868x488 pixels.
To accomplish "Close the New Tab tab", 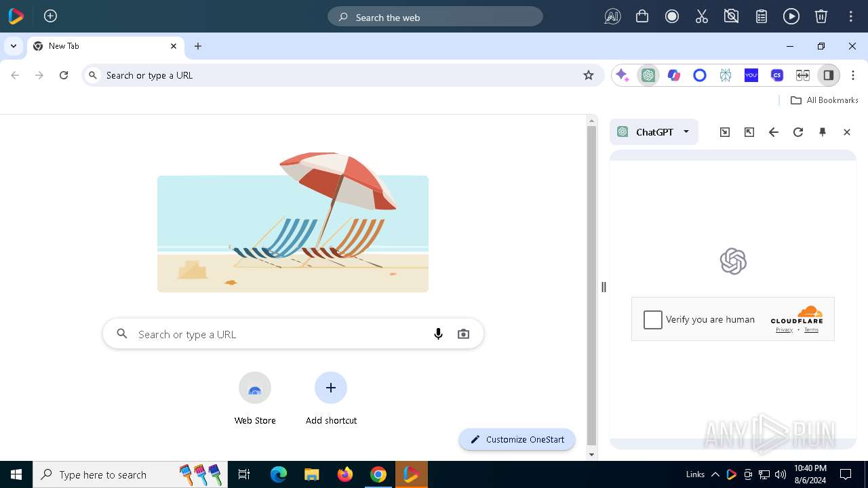I will click(x=174, y=46).
